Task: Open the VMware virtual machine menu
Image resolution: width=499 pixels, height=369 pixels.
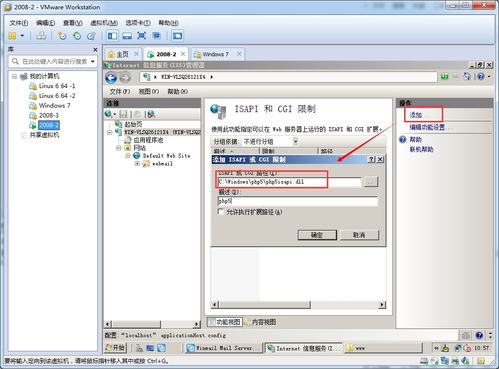Action: (x=104, y=23)
